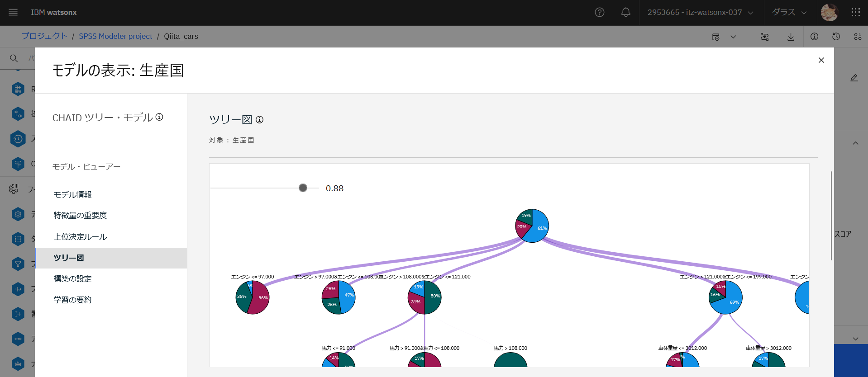868x377 pixels.
Task: Click the flow settings toolbar icon
Action: 765,37
